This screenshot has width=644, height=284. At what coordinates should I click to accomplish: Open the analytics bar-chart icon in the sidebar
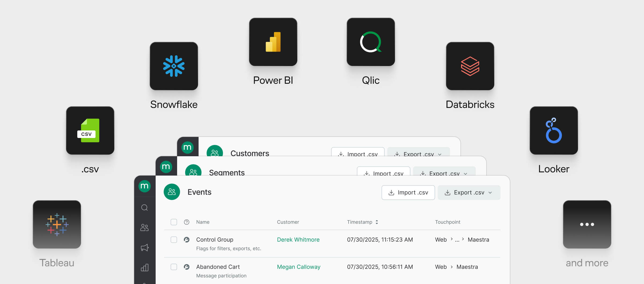click(x=145, y=267)
